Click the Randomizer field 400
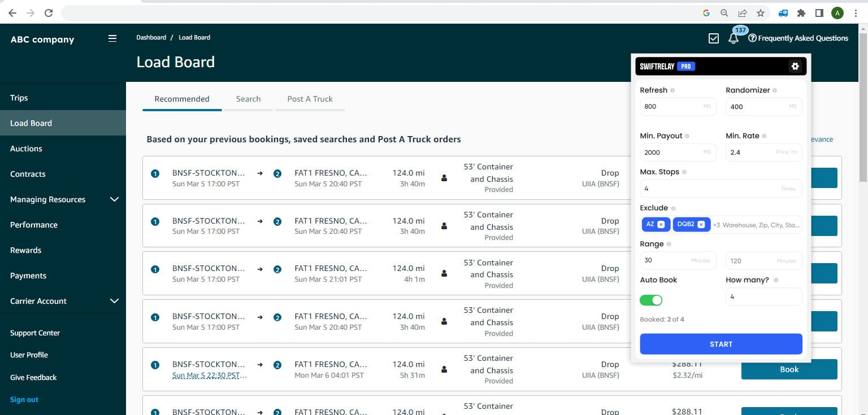The image size is (868, 415). click(764, 106)
